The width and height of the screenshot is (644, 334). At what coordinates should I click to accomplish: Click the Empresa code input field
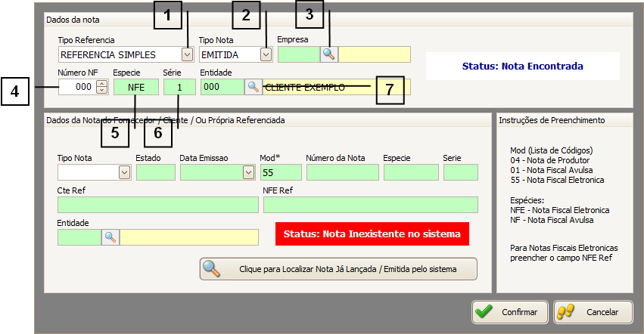tap(298, 54)
